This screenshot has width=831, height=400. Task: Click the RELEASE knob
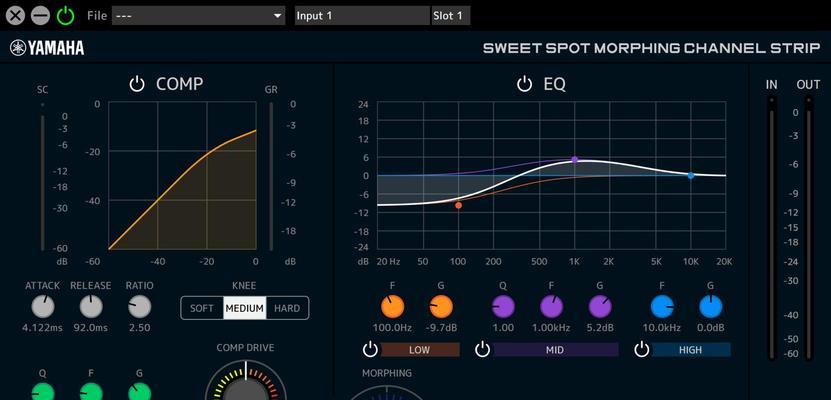point(91,307)
